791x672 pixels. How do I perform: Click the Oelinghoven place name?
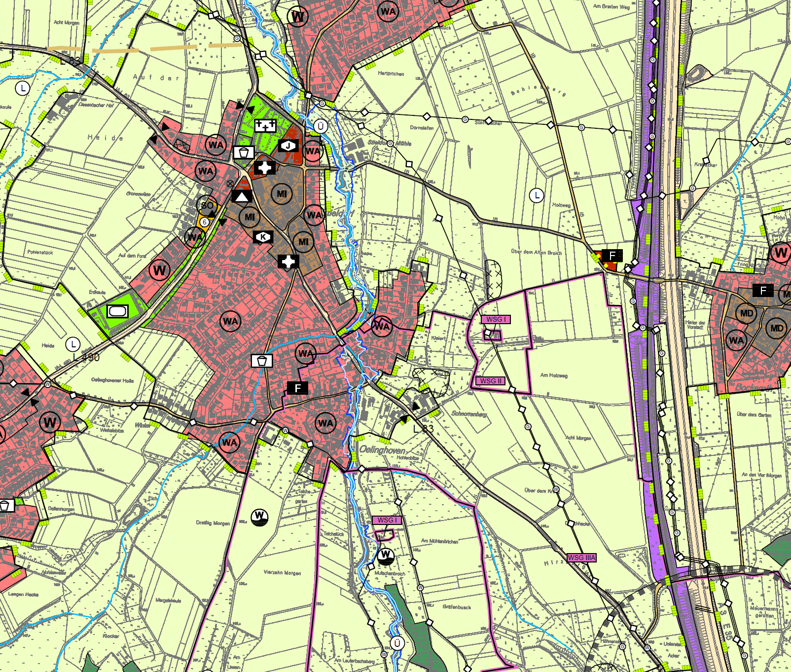coord(382,449)
